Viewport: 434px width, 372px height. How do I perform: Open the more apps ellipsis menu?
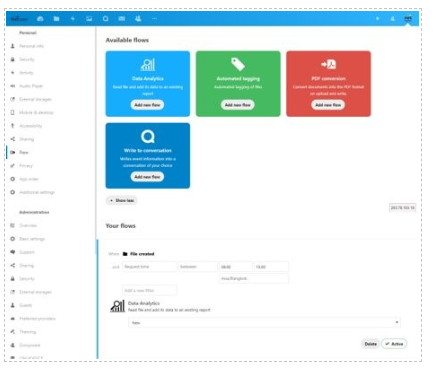(154, 19)
